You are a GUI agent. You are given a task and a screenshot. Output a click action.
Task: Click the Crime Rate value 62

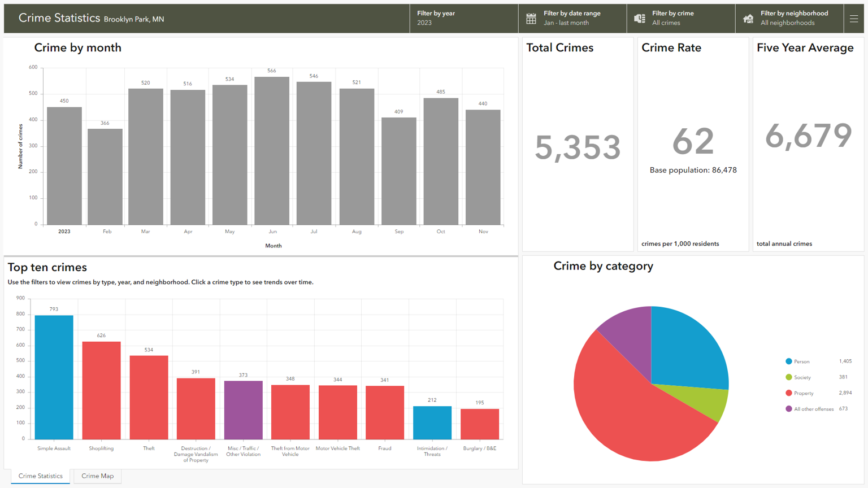pos(693,141)
